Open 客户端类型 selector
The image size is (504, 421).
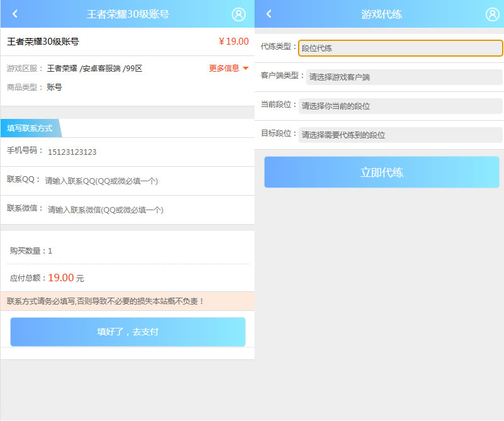coord(404,77)
